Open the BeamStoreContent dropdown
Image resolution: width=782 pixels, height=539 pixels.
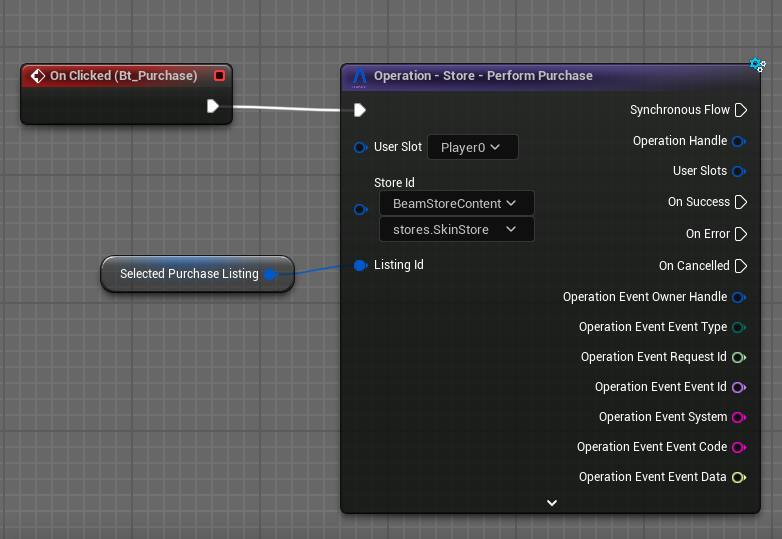(x=456, y=203)
